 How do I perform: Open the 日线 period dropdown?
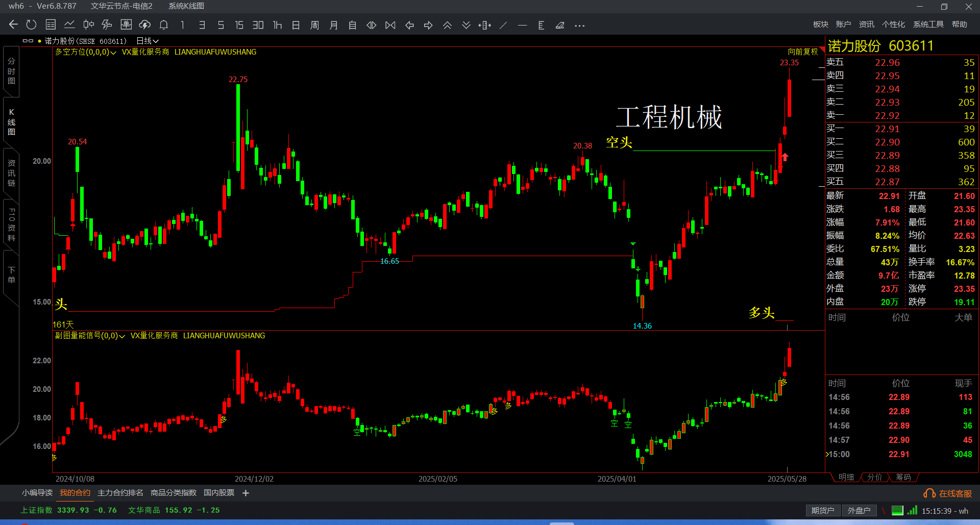(x=148, y=41)
